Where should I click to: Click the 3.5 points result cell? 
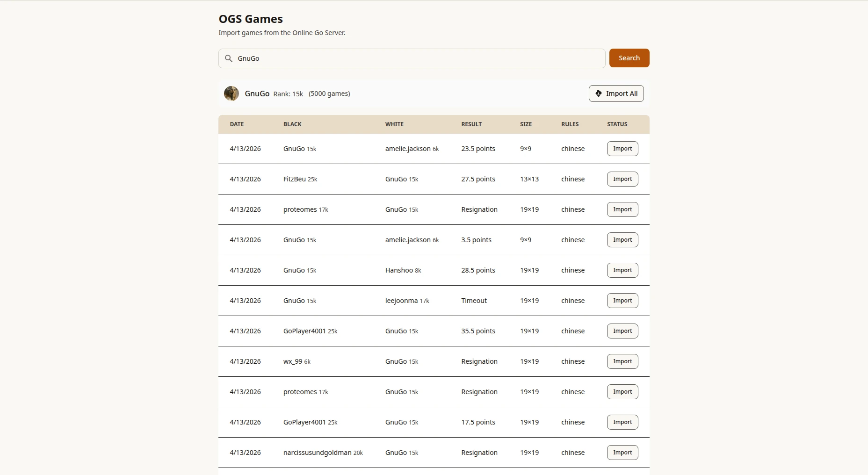pyautogui.click(x=476, y=240)
